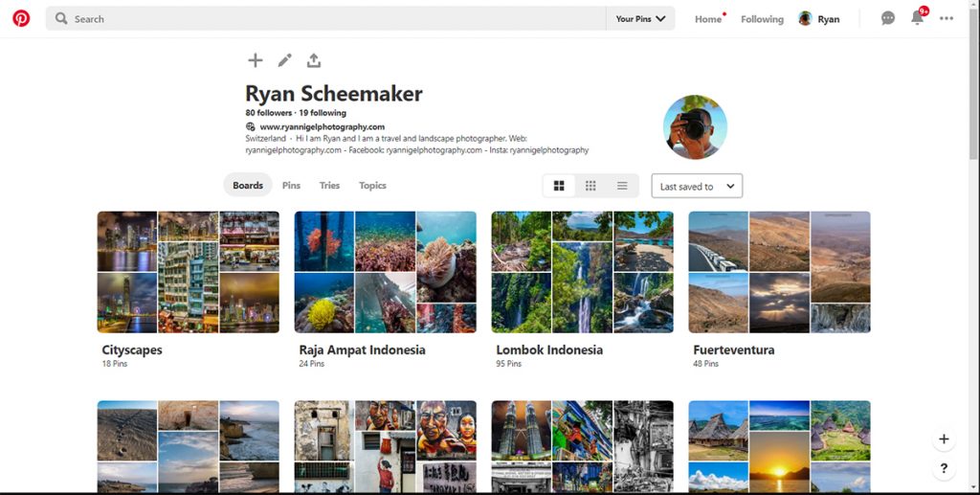Open the notifications bell
Screen dimensions: 980x495
coord(917,18)
